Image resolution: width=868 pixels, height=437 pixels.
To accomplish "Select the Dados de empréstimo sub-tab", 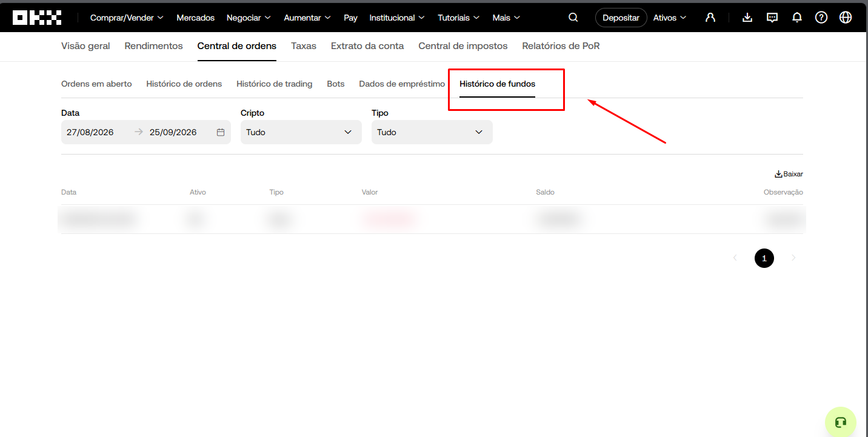I will click(402, 84).
